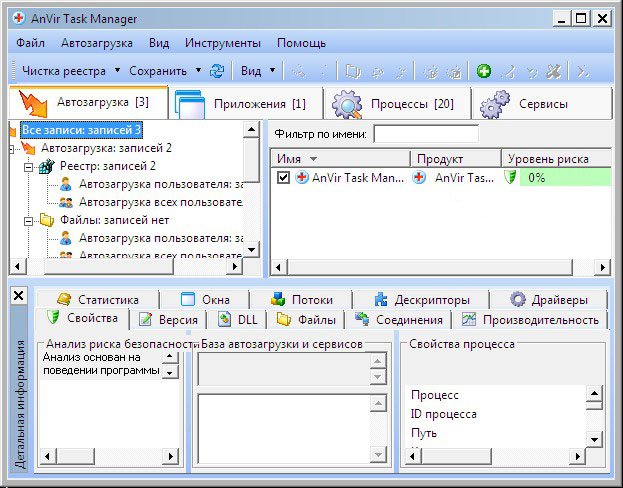
Task: Open the DLL detail tab
Action: click(x=237, y=320)
